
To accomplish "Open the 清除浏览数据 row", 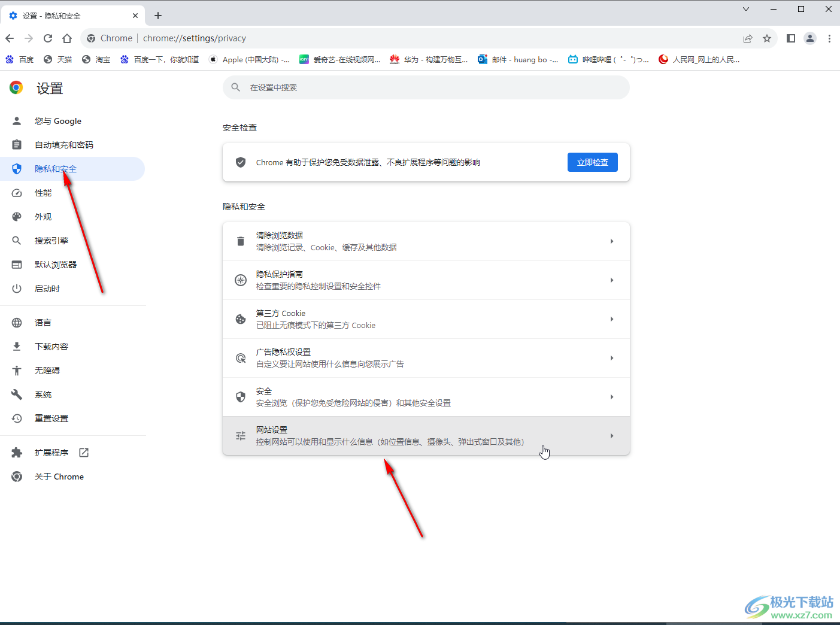I will pos(426,241).
